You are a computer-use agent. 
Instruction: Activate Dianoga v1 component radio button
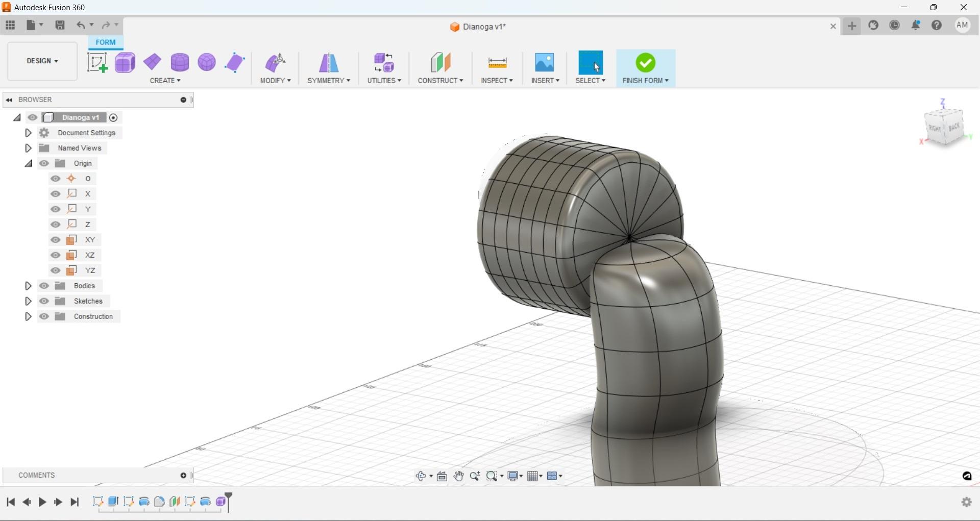tap(113, 118)
